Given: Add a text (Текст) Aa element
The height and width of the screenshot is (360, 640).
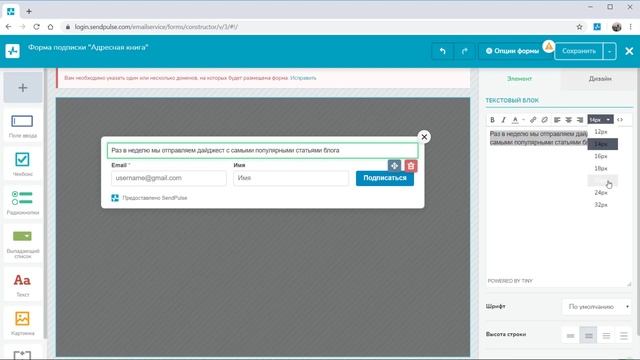Looking at the screenshot, I should (22, 284).
